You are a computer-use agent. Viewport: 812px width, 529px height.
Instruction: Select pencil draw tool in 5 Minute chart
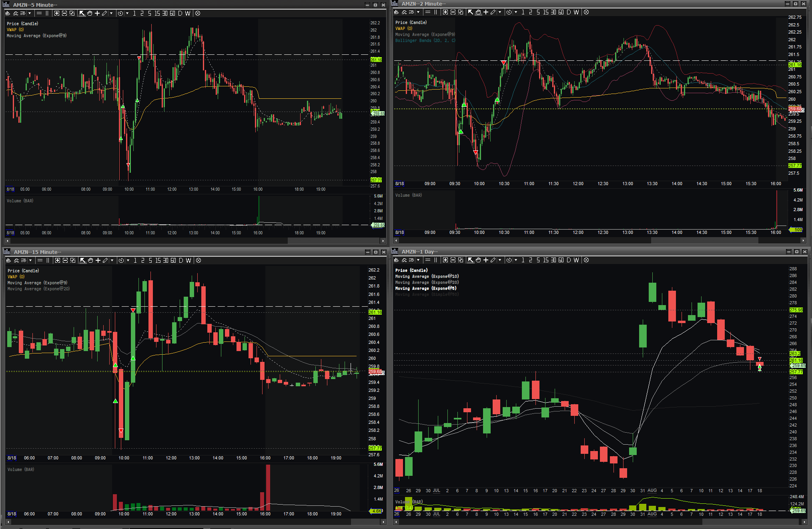104,13
